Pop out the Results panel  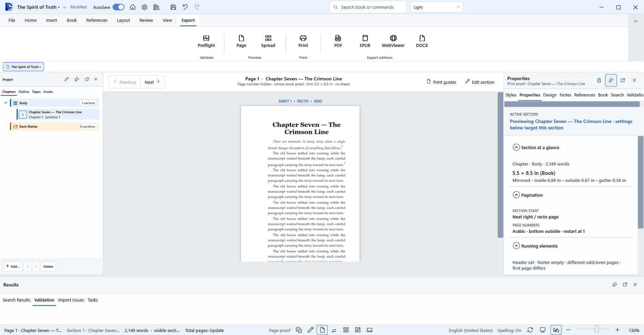click(625, 284)
